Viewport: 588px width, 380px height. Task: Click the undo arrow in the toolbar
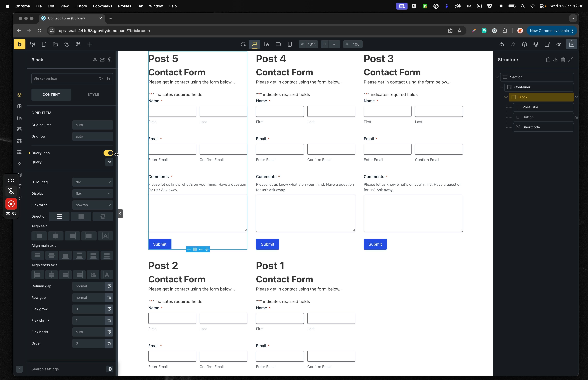coord(501,44)
